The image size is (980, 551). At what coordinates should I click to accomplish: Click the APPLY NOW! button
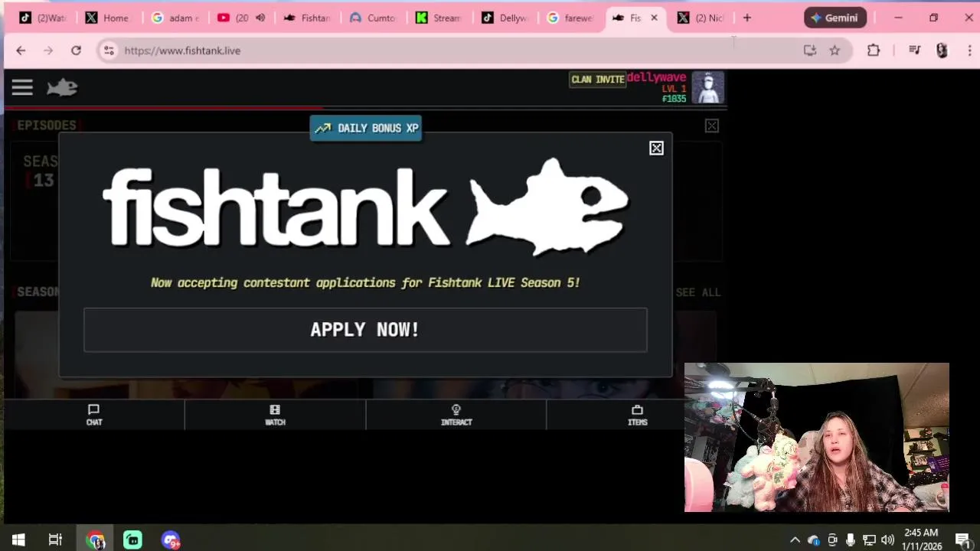[x=365, y=330]
